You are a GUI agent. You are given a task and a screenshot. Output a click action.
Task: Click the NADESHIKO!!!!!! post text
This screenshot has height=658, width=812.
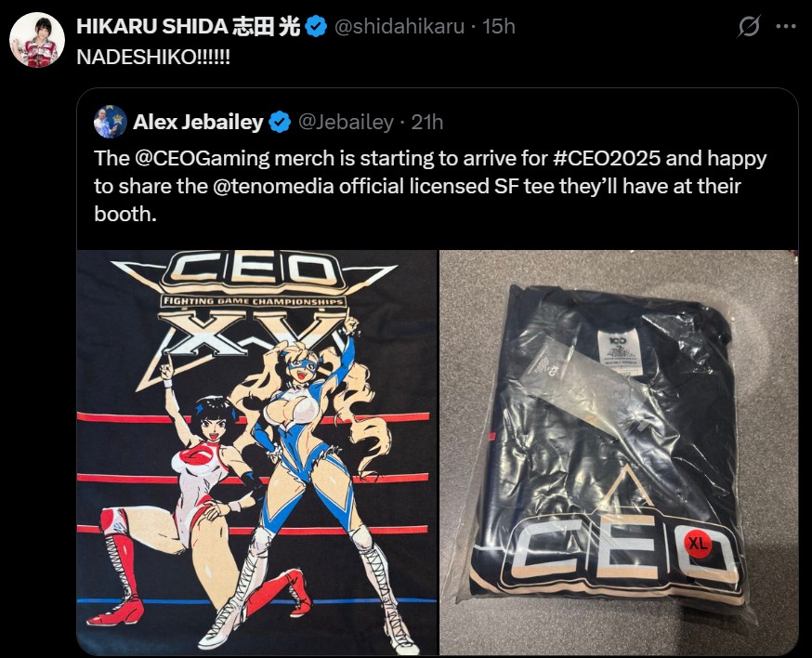pos(153,57)
